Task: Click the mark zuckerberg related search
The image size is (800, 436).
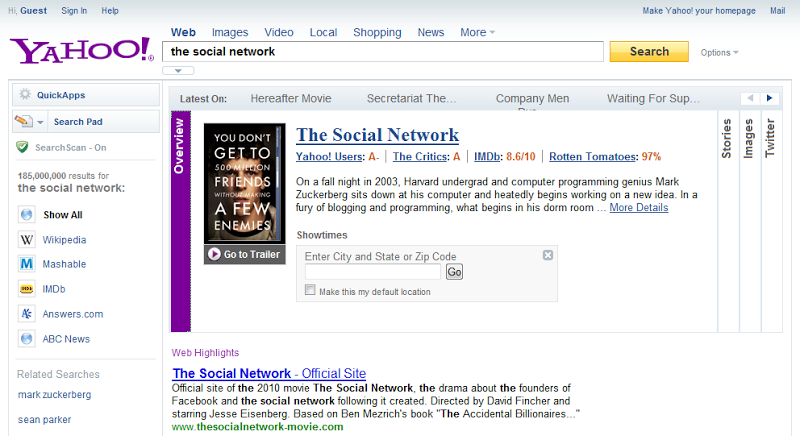Action: [55, 395]
